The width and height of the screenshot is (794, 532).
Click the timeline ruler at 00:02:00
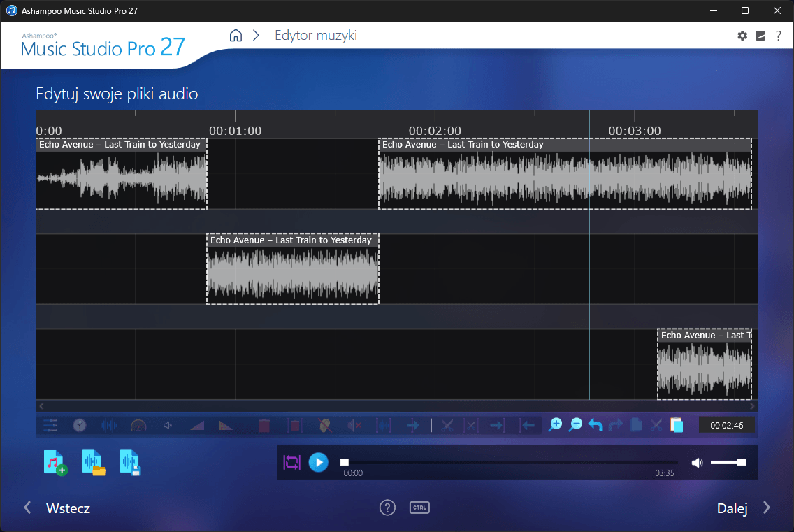435,130
